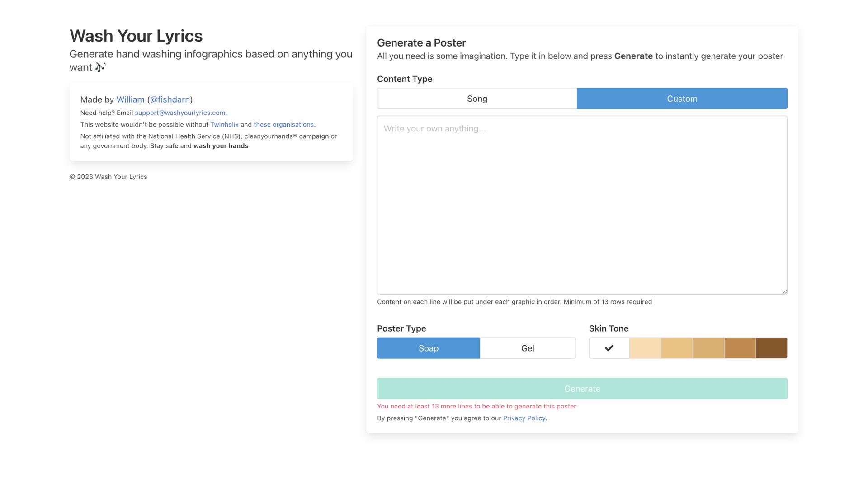Visit the Twinhelix link

224,124
